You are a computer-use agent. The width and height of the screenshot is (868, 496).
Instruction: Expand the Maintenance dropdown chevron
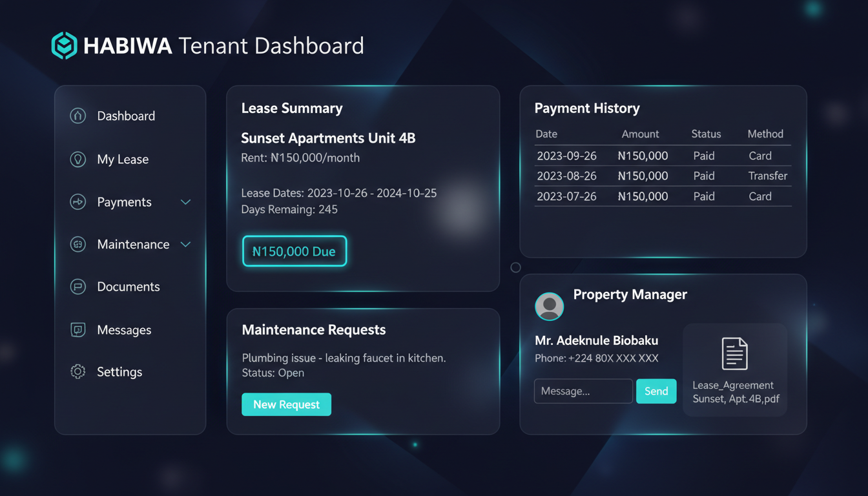click(185, 244)
